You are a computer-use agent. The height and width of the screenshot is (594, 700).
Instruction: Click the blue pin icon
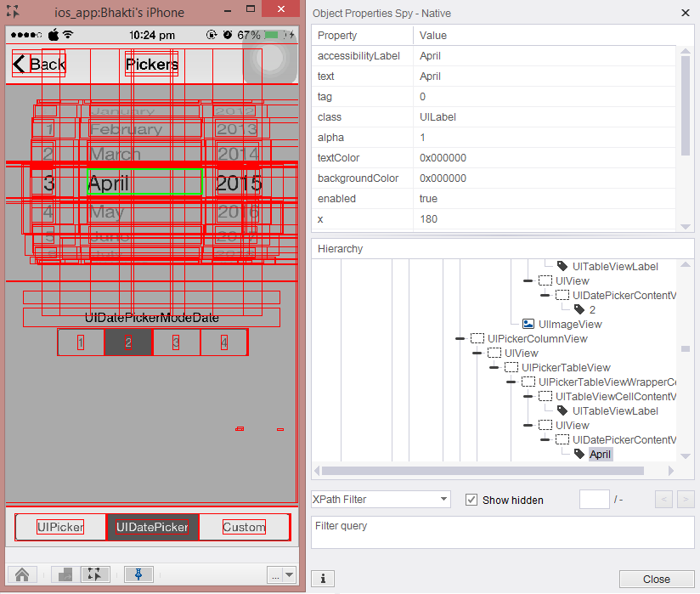tap(138, 574)
